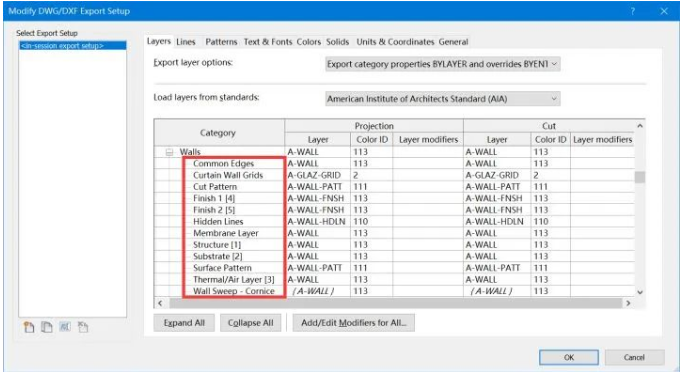Viewport: 680px width, 372px height.
Task: Switch to the Solids tab
Action: pyautogui.click(x=337, y=42)
